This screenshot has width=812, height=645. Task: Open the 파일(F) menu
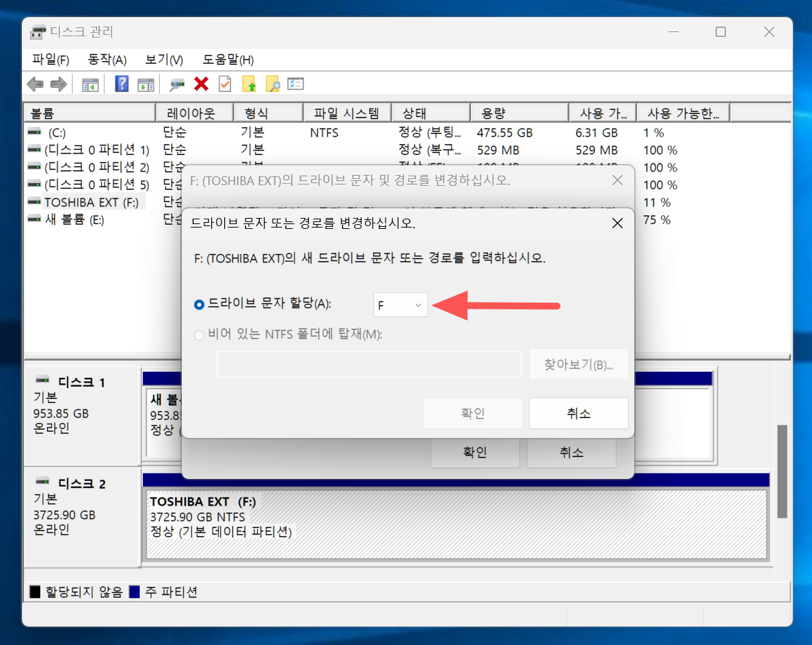point(51,59)
